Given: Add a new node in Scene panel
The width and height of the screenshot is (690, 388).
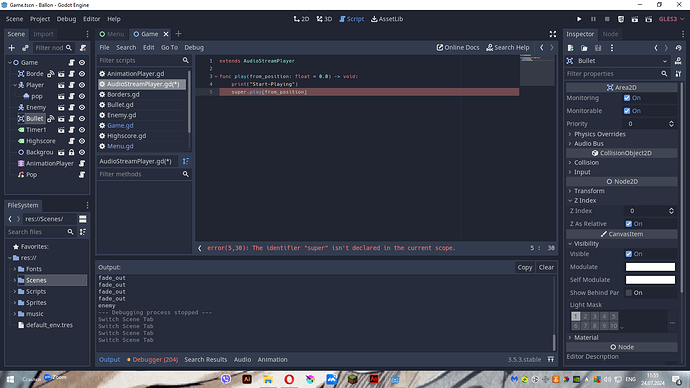Looking at the screenshot, I should 12,48.
